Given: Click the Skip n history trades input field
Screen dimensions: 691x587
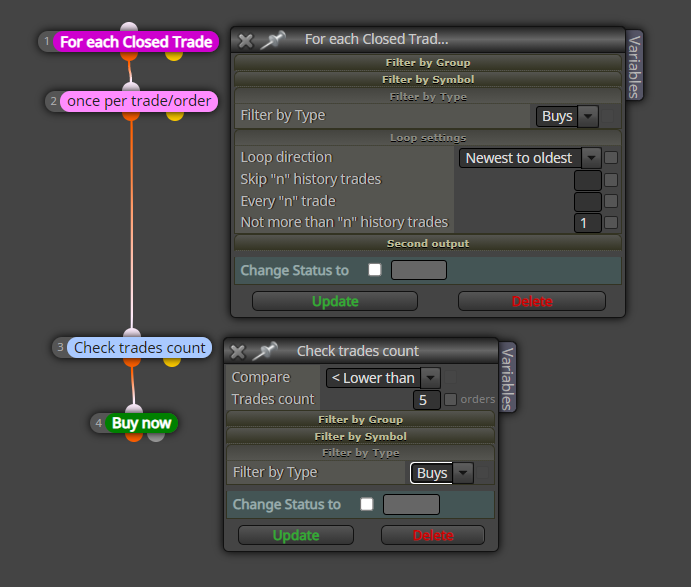Looking at the screenshot, I should pyautogui.click(x=588, y=180).
